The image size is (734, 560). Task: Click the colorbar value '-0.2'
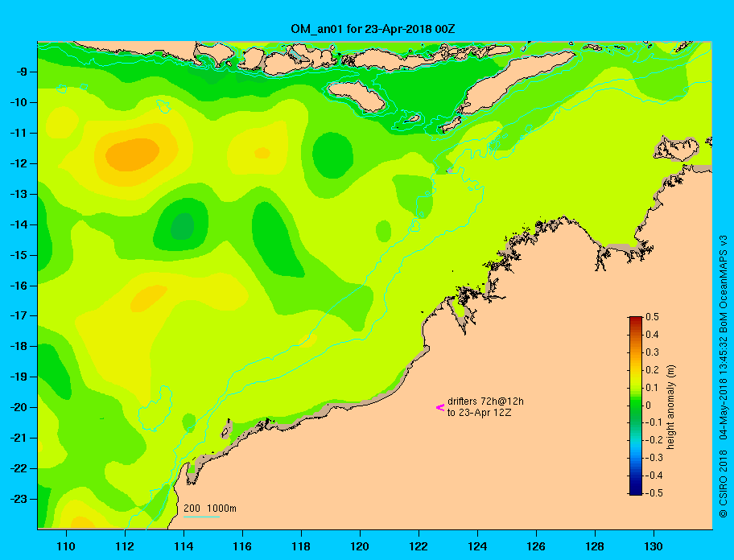point(654,440)
